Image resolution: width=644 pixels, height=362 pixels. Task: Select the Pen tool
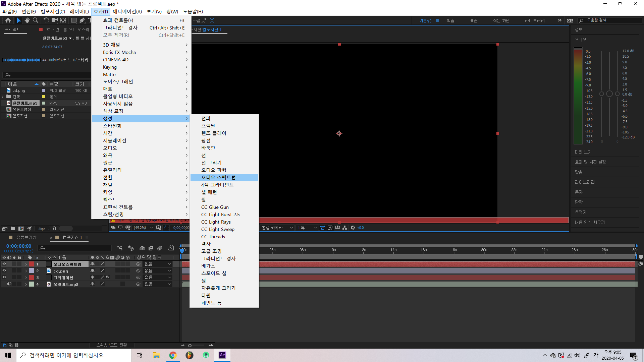tap(82, 20)
